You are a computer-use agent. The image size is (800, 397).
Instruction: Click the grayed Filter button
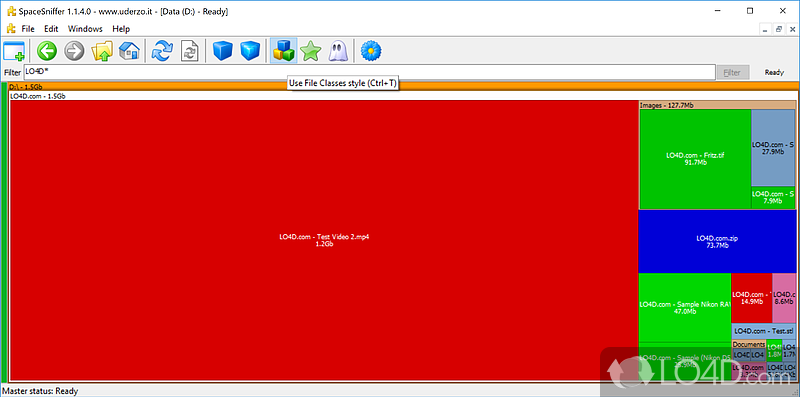tap(732, 72)
